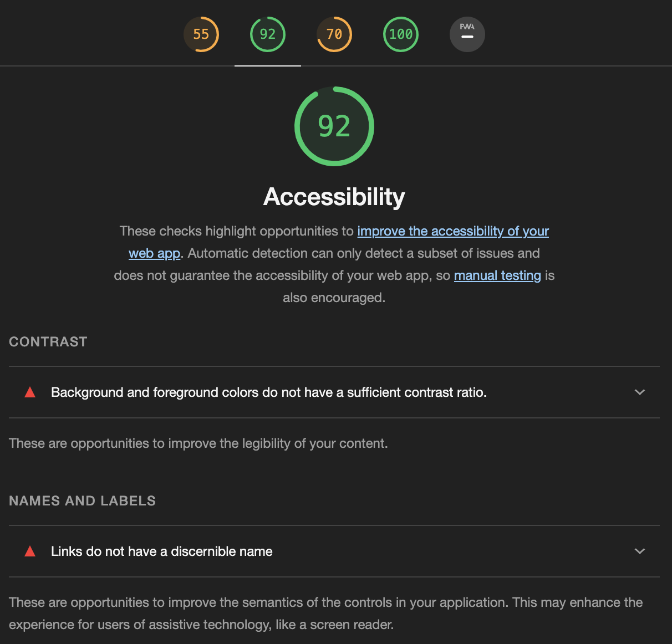Select the green 92 Accessibility score gauge
The width and height of the screenshot is (672, 644).
tap(268, 34)
